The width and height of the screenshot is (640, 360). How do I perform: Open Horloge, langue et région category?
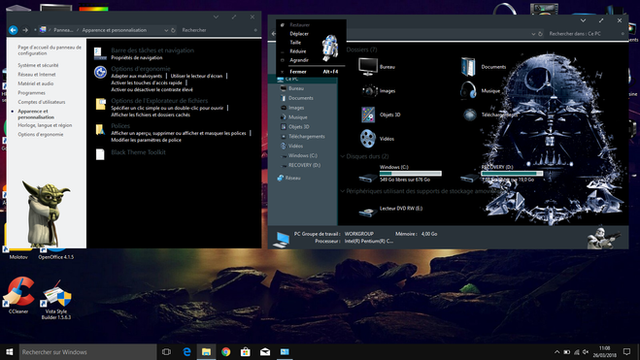pos(45,125)
